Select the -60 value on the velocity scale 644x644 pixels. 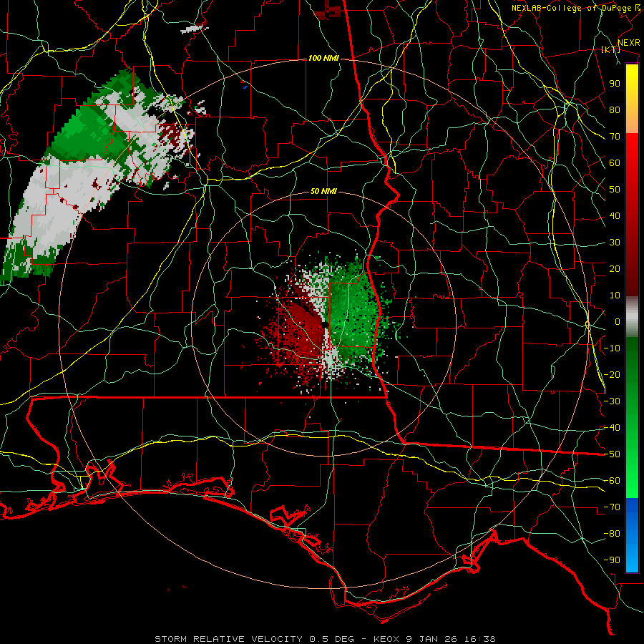point(612,481)
